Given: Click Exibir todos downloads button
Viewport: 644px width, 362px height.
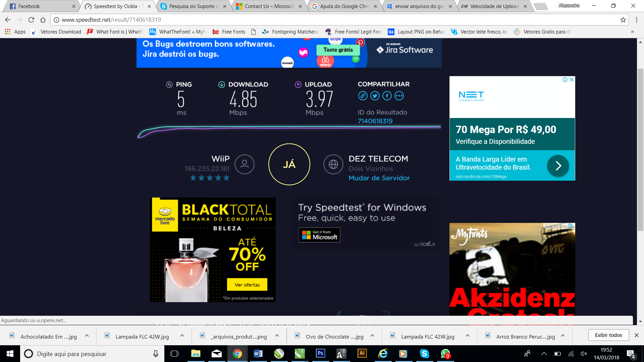Looking at the screenshot, I should [x=608, y=335].
